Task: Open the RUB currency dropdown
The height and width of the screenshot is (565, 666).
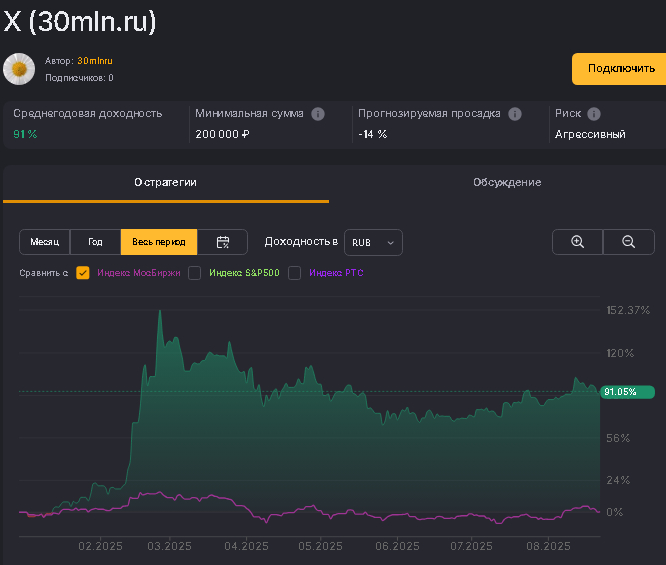Action: 373,242
